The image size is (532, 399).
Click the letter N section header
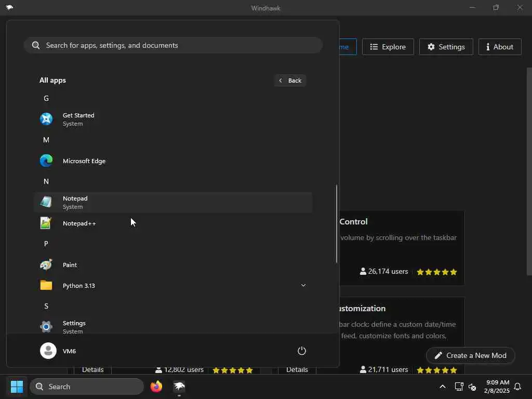pos(46,181)
